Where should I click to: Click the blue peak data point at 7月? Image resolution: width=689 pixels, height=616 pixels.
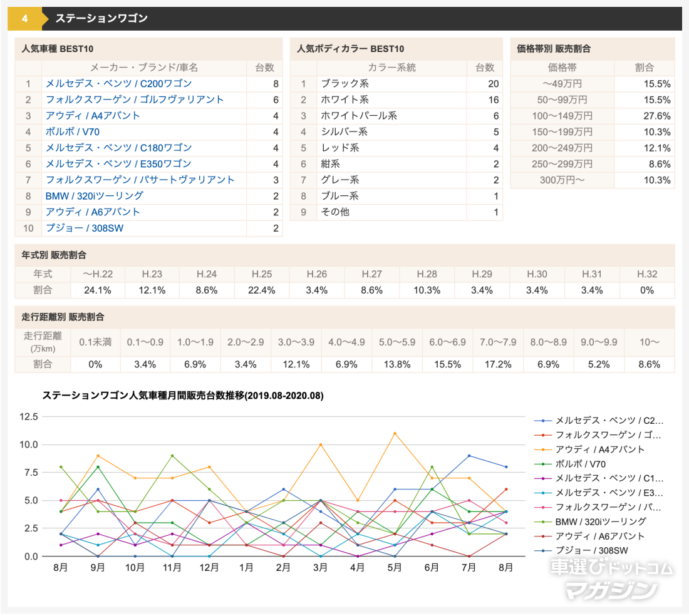[x=469, y=456]
